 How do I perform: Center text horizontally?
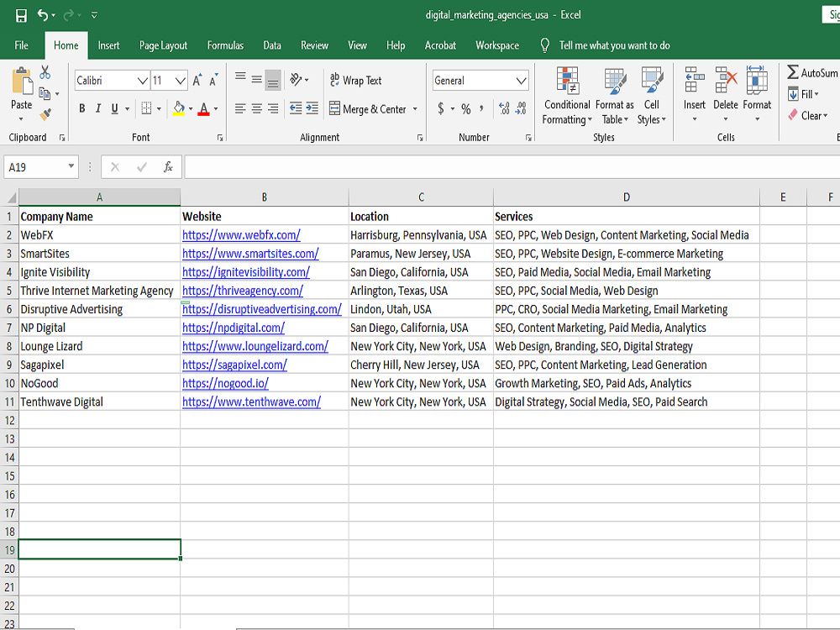point(256,108)
